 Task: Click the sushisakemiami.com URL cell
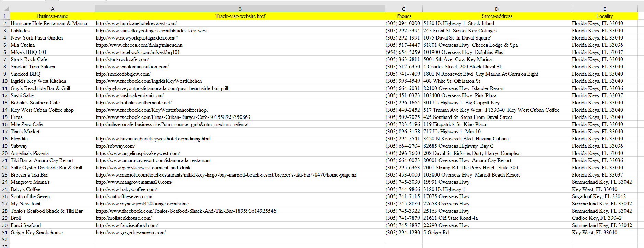[240, 95]
